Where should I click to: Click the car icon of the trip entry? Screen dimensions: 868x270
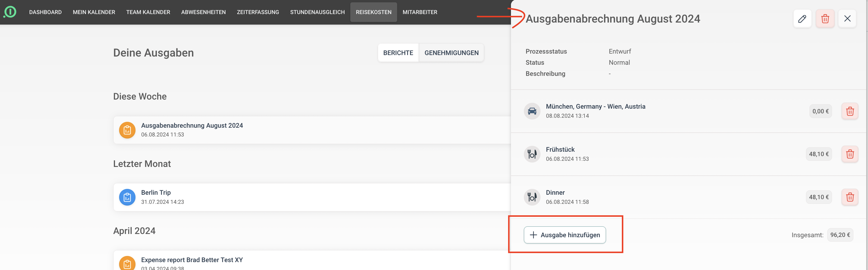(x=532, y=111)
